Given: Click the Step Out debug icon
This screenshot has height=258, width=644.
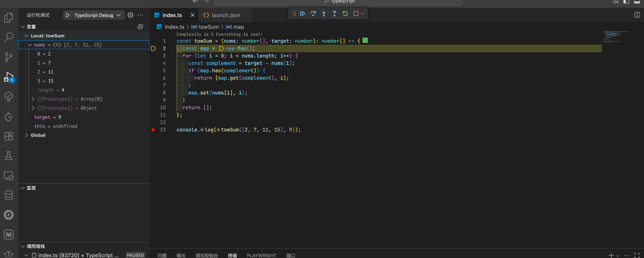Looking at the screenshot, I should pyautogui.click(x=334, y=14).
